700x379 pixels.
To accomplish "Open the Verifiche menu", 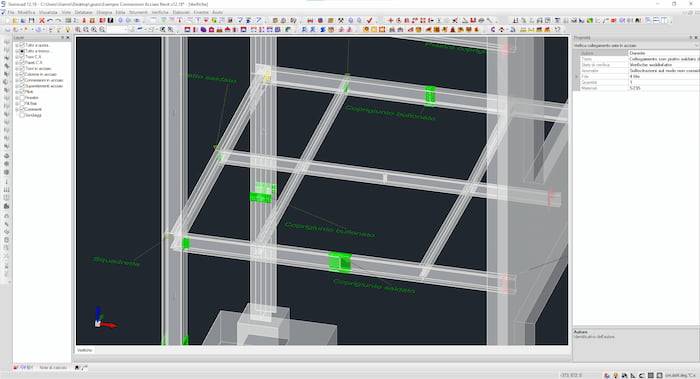I will click(160, 12).
